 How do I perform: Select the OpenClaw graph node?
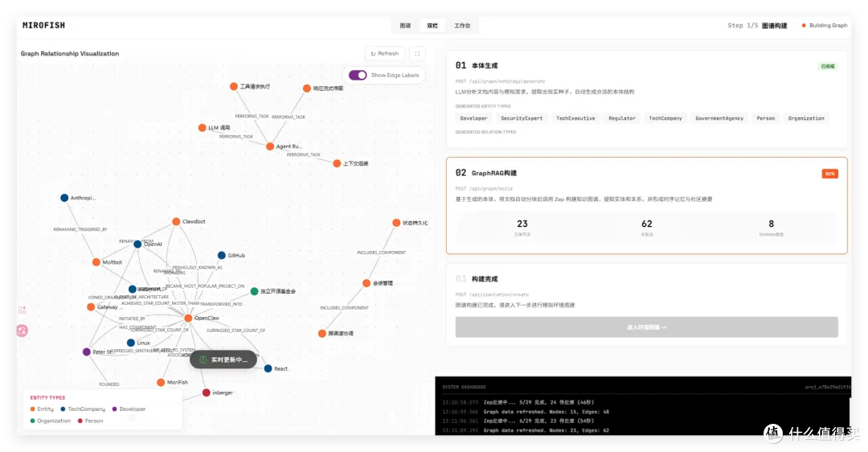click(x=188, y=318)
